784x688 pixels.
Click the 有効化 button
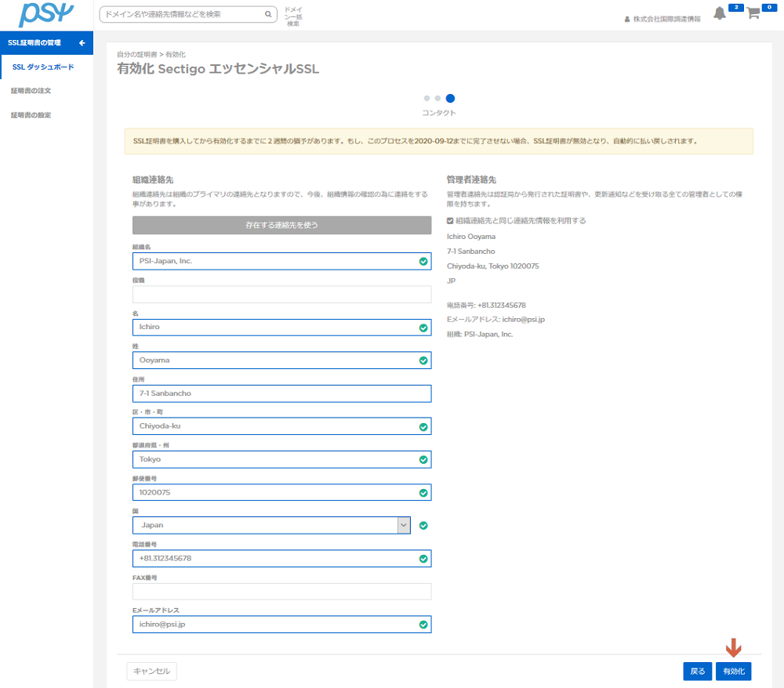point(734,671)
